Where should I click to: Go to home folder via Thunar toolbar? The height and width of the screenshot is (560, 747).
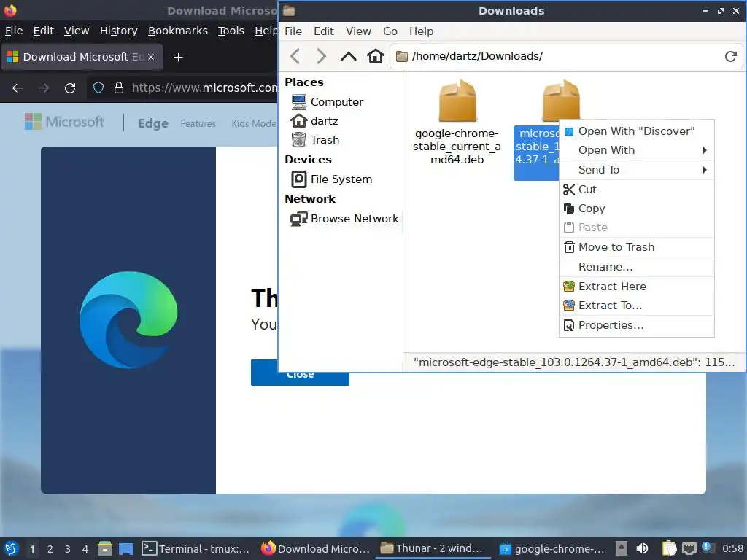(376, 56)
